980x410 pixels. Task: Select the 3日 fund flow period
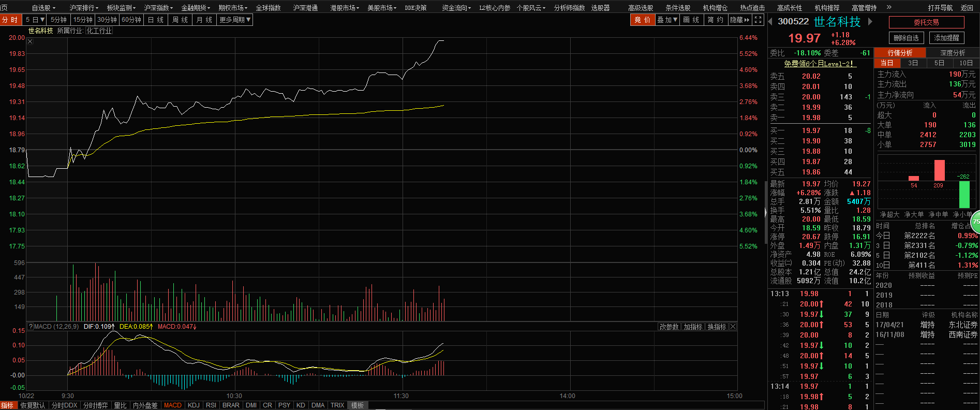pos(913,63)
